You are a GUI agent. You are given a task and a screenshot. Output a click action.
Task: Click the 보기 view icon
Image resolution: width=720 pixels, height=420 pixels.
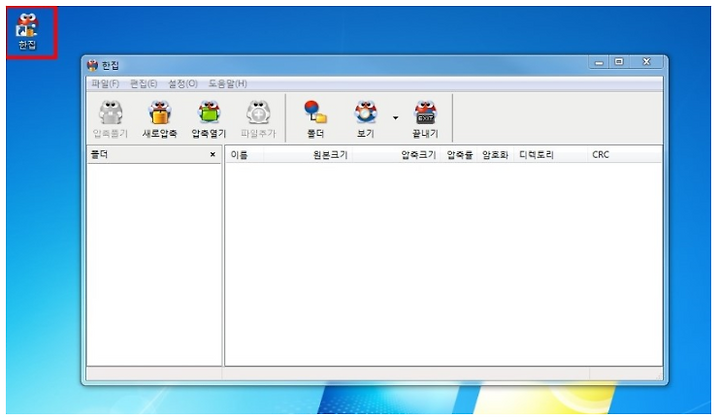click(x=366, y=119)
